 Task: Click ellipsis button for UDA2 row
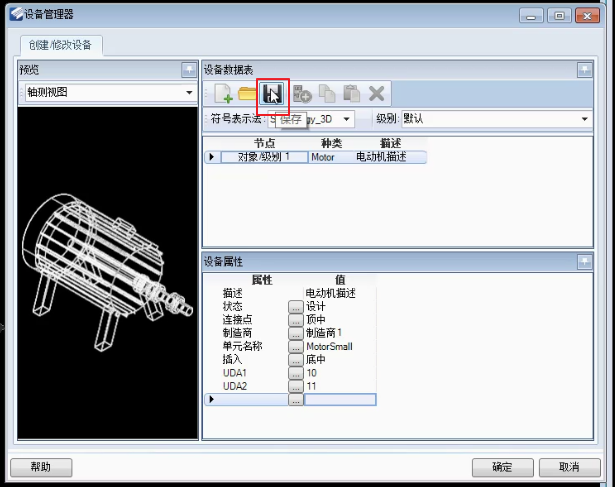(x=296, y=386)
